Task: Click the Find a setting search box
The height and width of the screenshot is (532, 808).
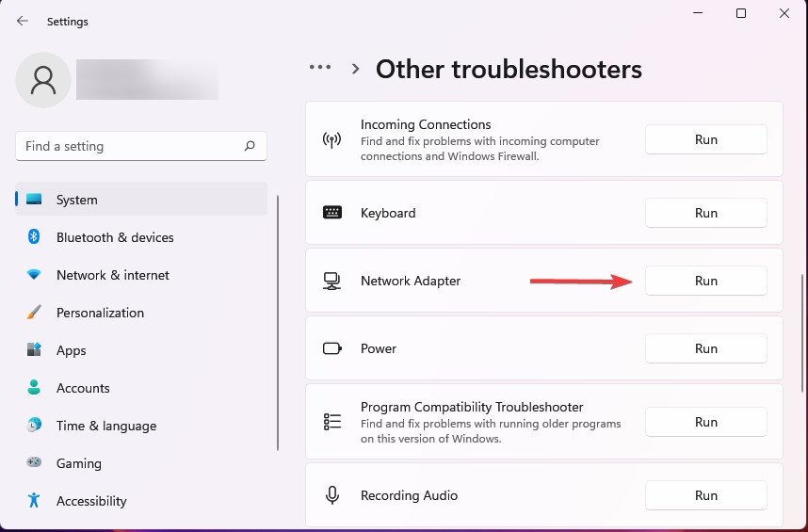Action: click(141, 146)
